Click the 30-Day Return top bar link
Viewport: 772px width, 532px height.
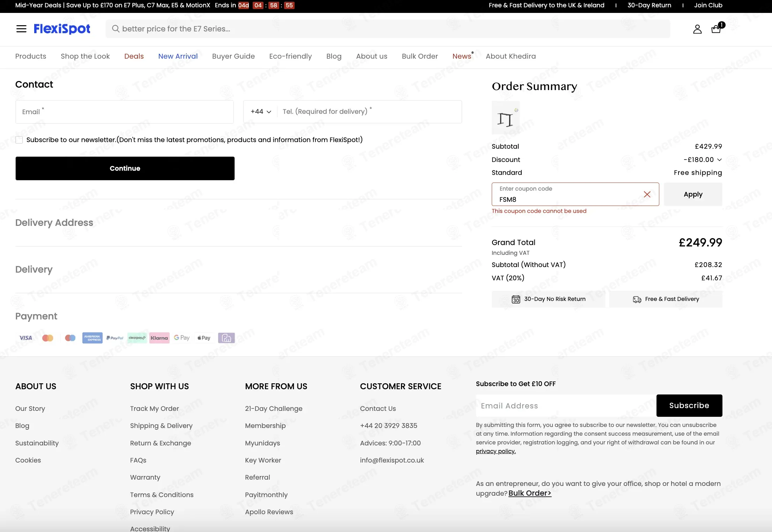click(x=649, y=5)
